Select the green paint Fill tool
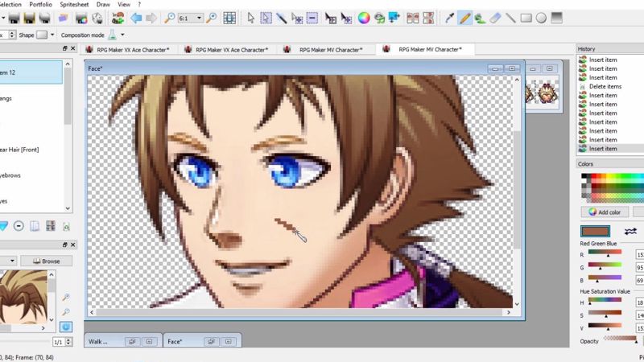644x362 pixels. click(480, 18)
